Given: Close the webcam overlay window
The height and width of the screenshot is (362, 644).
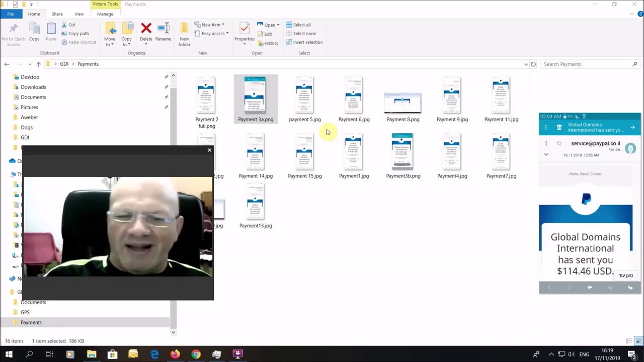Looking at the screenshot, I should 210,150.
